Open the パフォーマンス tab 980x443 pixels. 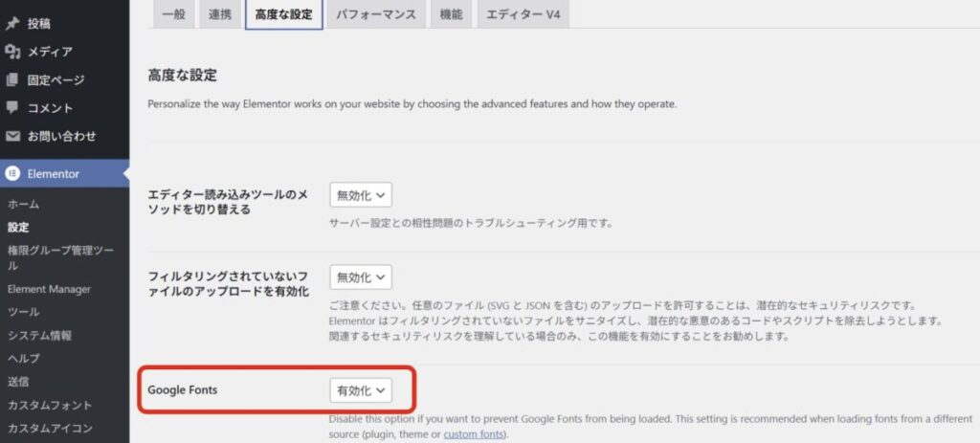(x=374, y=15)
